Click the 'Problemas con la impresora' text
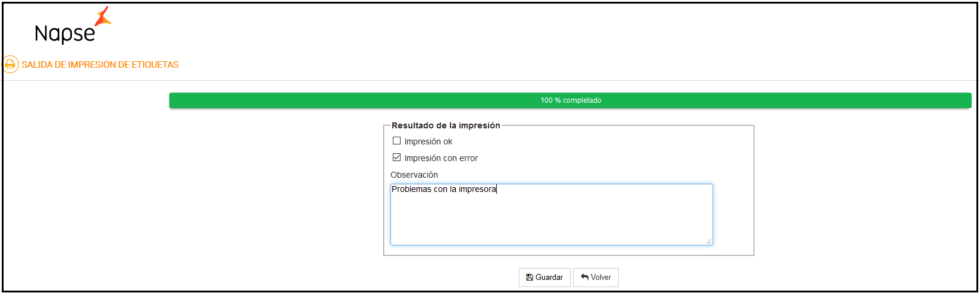Viewport: 980px width, 293px height. tap(443, 190)
